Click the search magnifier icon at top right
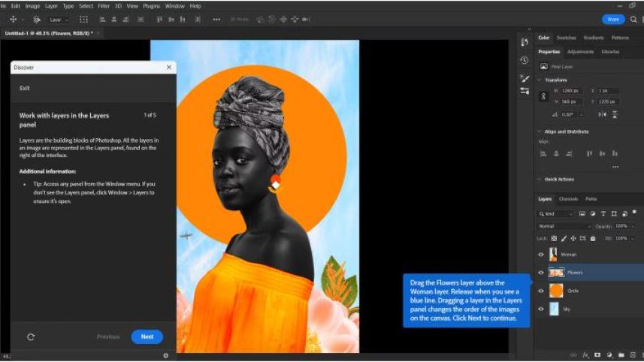 point(632,20)
